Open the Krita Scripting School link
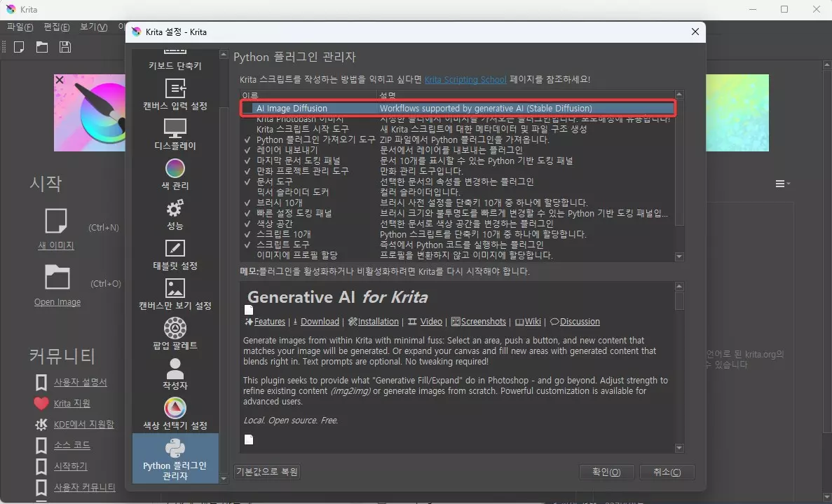 465,79
